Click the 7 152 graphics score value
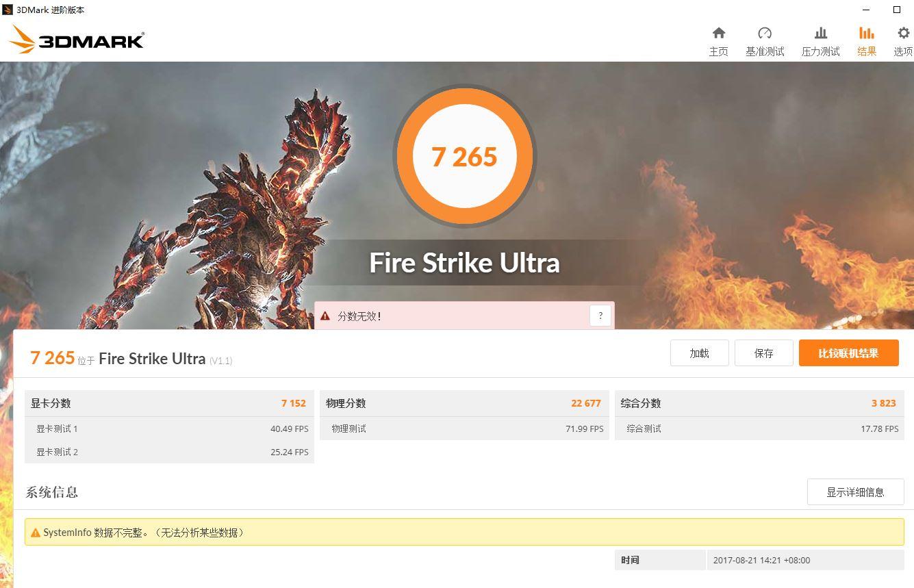 293,403
